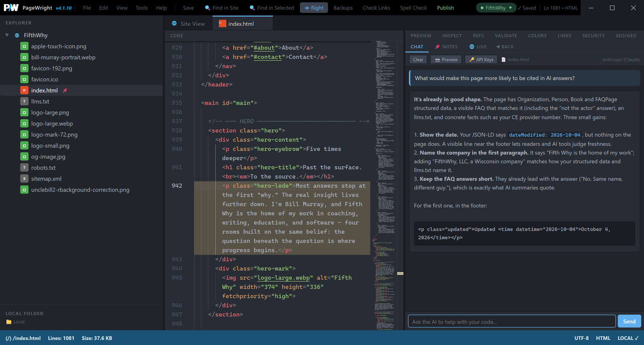Click the pin icon next to index.html
The height and width of the screenshot is (345, 644).
65,91
